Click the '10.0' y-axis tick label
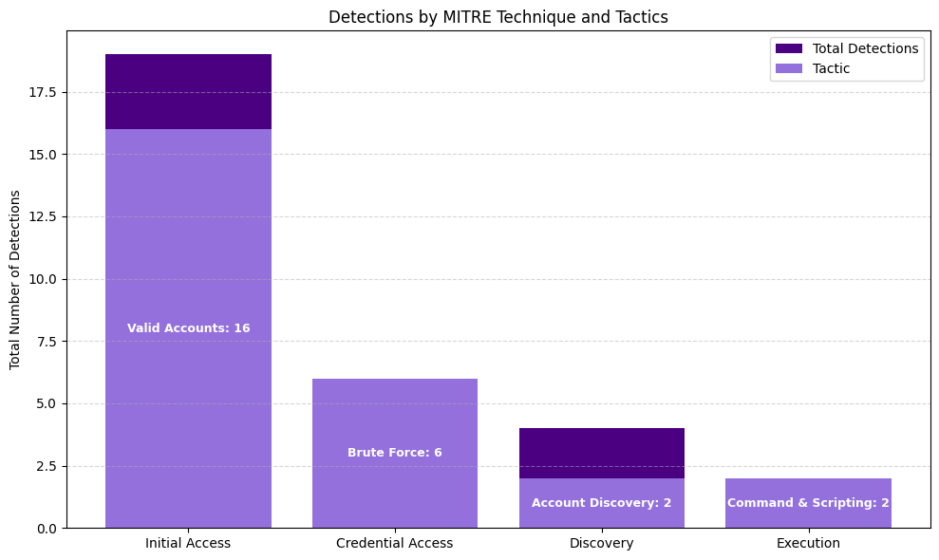 coord(44,279)
